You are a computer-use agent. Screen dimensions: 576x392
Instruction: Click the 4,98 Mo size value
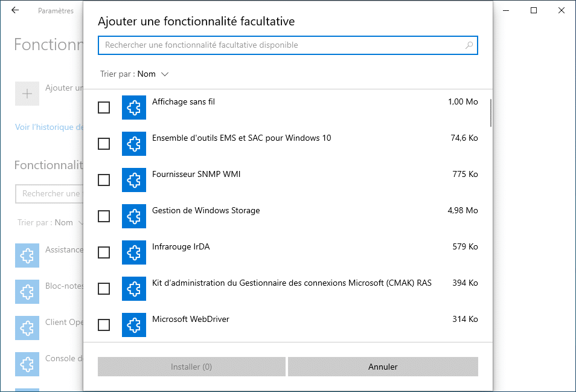click(463, 211)
